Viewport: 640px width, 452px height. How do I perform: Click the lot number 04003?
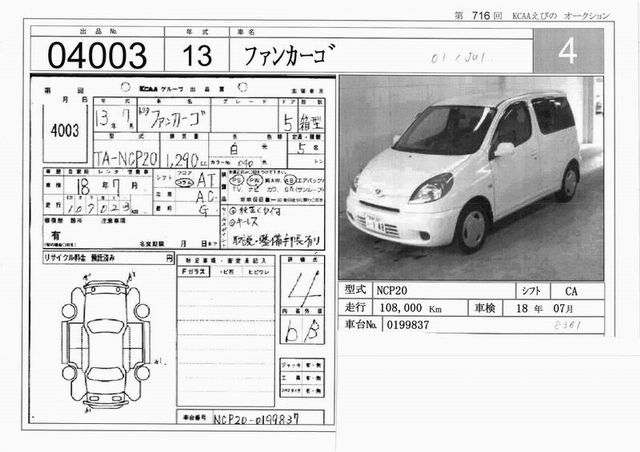point(97,56)
